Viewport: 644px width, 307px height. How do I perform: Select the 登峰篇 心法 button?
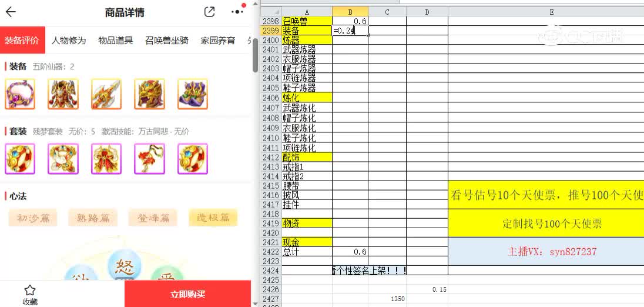pyautogui.click(x=153, y=218)
